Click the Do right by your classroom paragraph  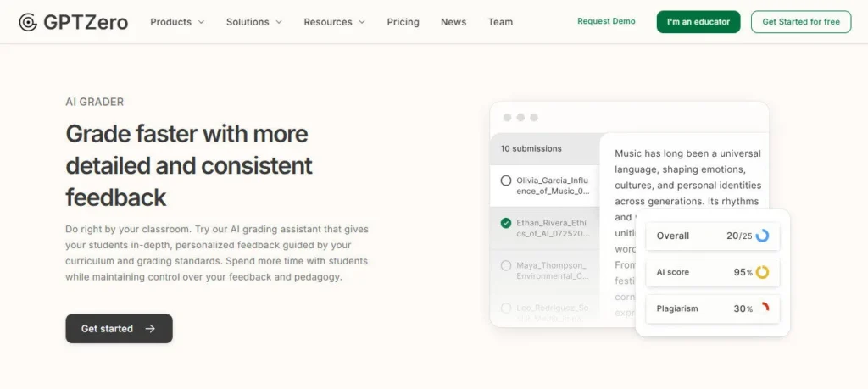(217, 253)
